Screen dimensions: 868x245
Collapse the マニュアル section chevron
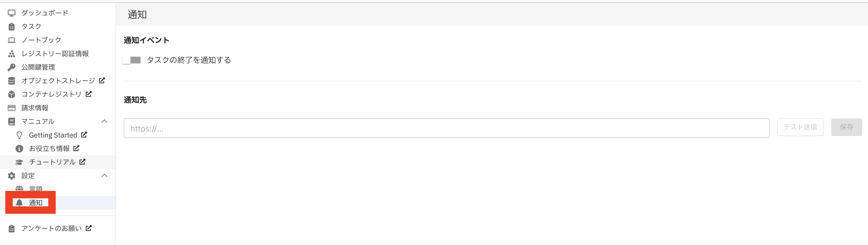(104, 121)
